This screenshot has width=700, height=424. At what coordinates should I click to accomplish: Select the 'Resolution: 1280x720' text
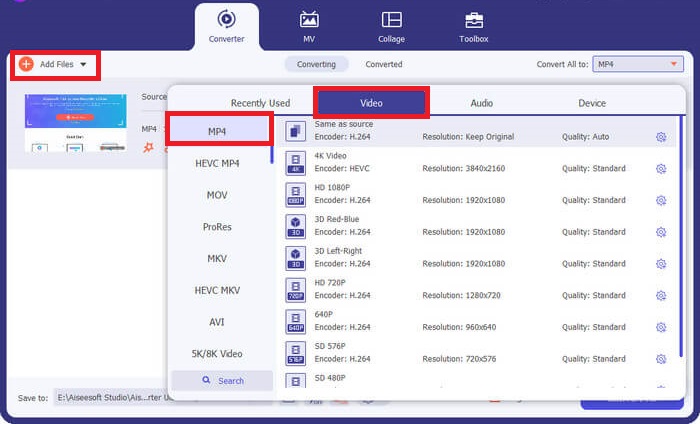coord(461,295)
